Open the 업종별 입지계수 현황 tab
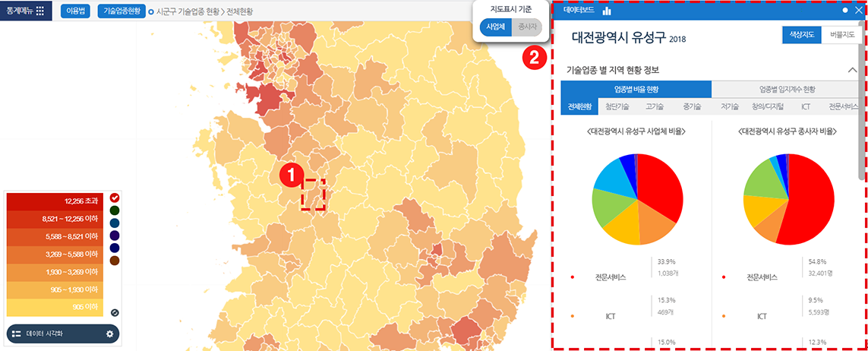 point(788,89)
